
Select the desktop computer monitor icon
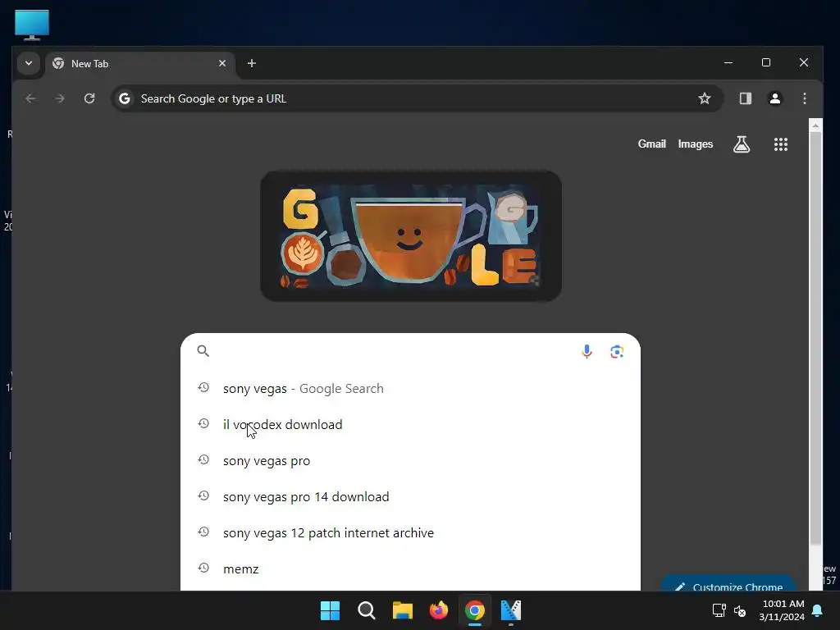[32, 25]
